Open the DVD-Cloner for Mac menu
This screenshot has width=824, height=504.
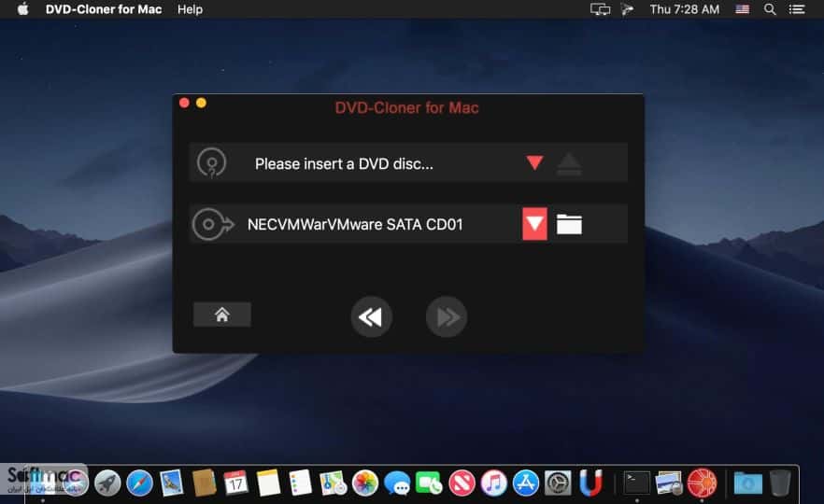point(104,9)
